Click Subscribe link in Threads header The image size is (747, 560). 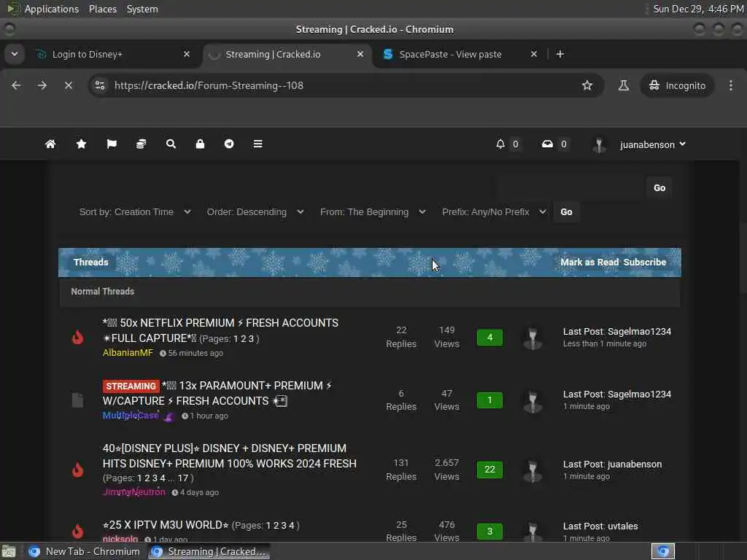coord(645,262)
